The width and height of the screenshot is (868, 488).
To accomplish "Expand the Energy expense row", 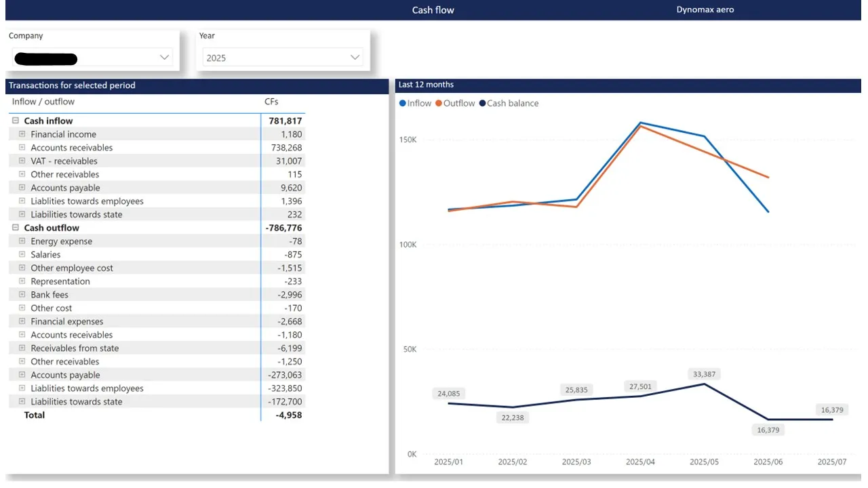I will tap(22, 241).
